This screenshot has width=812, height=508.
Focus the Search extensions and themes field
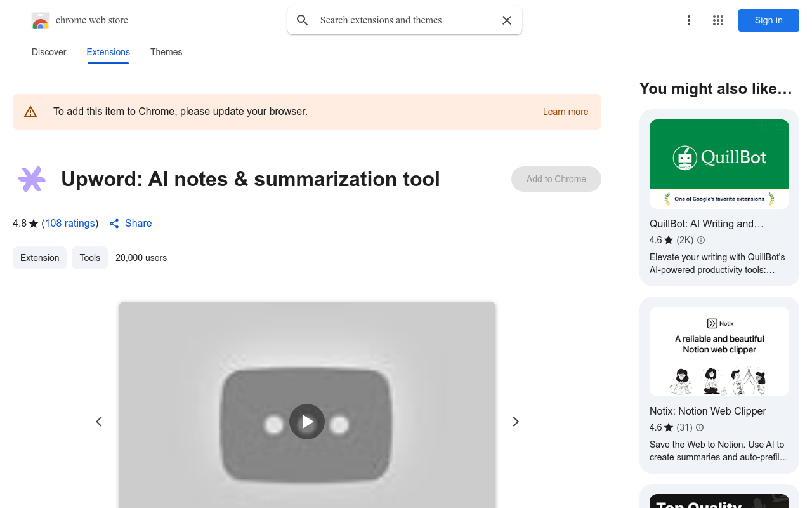click(x=405, y=20)
